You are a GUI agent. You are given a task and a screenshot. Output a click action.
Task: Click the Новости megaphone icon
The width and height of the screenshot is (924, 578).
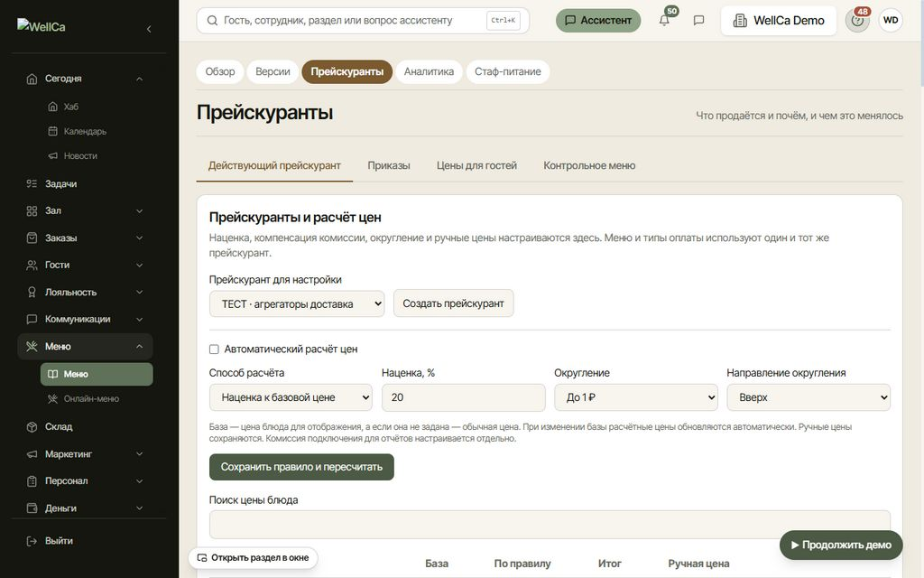click(x=52, y=155)
